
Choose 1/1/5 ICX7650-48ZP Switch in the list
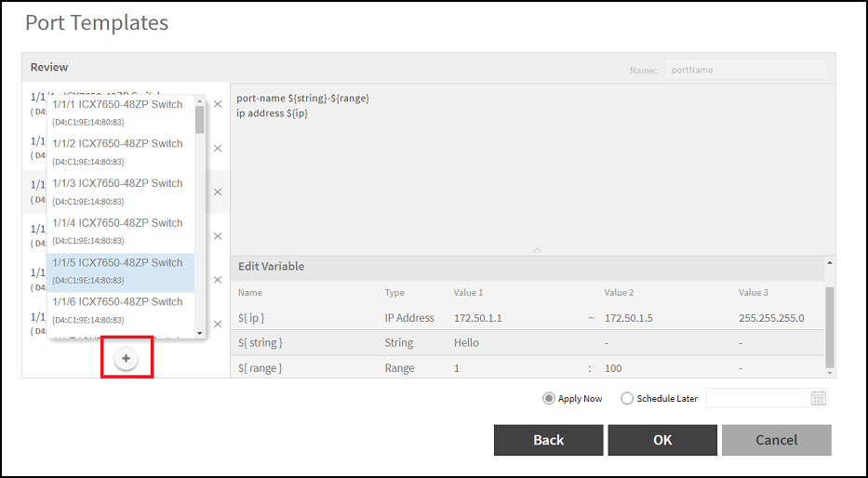[121, 272]
